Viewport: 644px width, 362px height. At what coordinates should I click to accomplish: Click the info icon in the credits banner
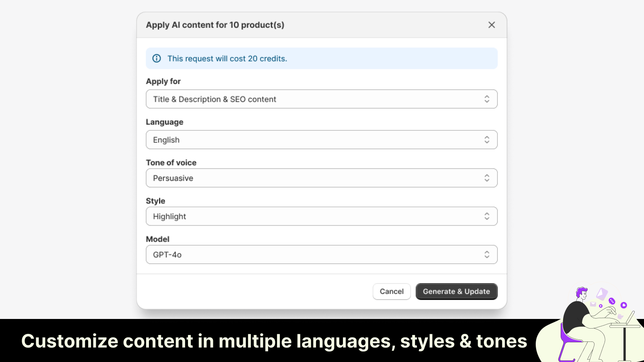157,58
